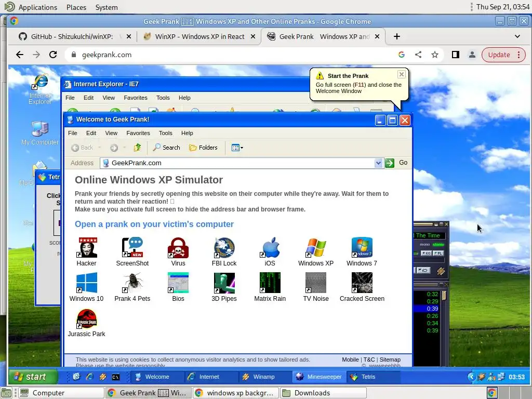Open the iOS simulator icon

point(270,252)
